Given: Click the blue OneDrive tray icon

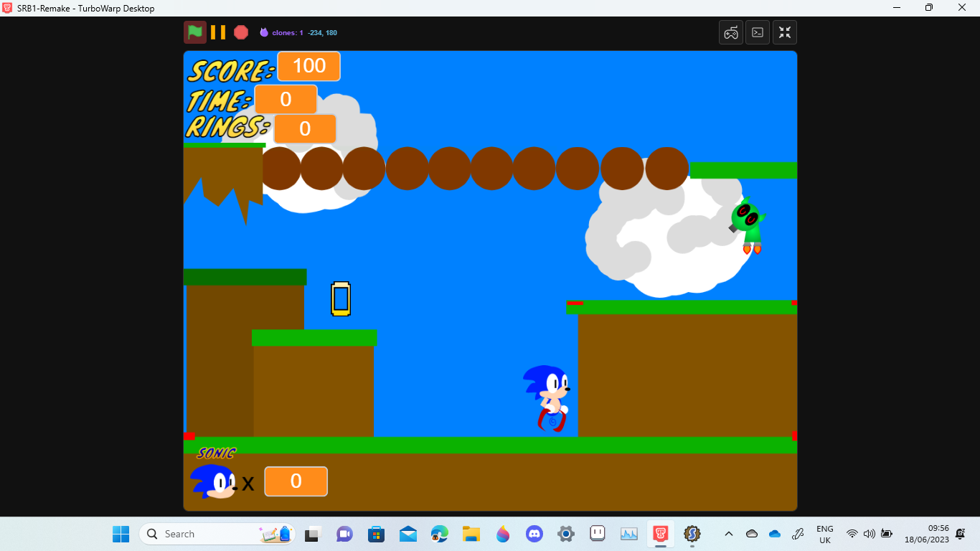Looking at the screenshot, I should click(x=775, y=534).
